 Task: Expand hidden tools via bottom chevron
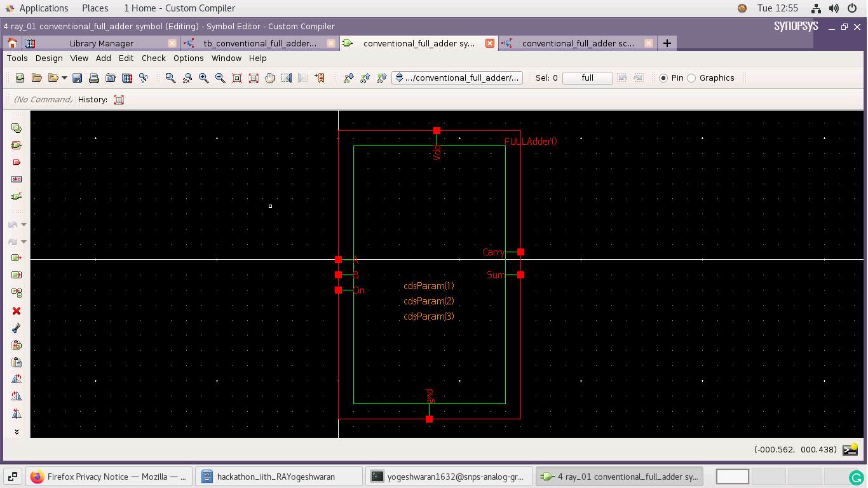(17, 431)
